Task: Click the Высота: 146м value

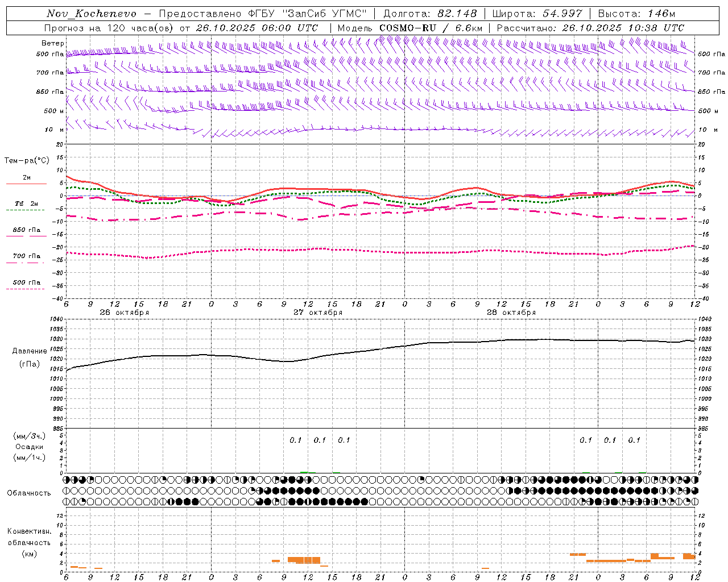Action: pyautogui.click(x=636, y=14)
